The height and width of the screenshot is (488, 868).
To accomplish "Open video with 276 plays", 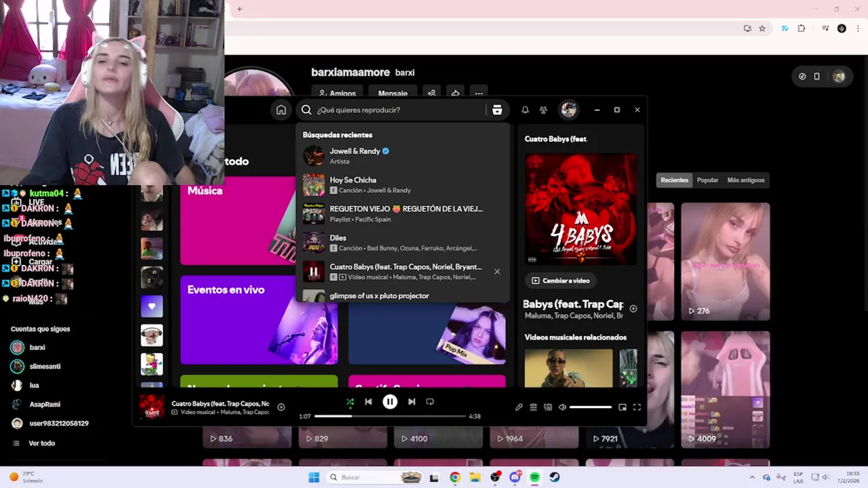I will tap(725, 262).
